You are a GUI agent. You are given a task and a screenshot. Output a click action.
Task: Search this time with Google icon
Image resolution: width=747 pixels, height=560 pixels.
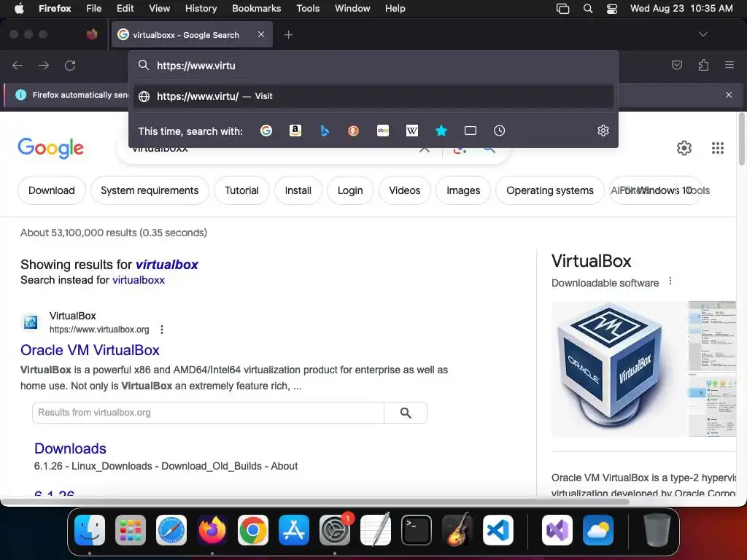click(x=266, y=131)
